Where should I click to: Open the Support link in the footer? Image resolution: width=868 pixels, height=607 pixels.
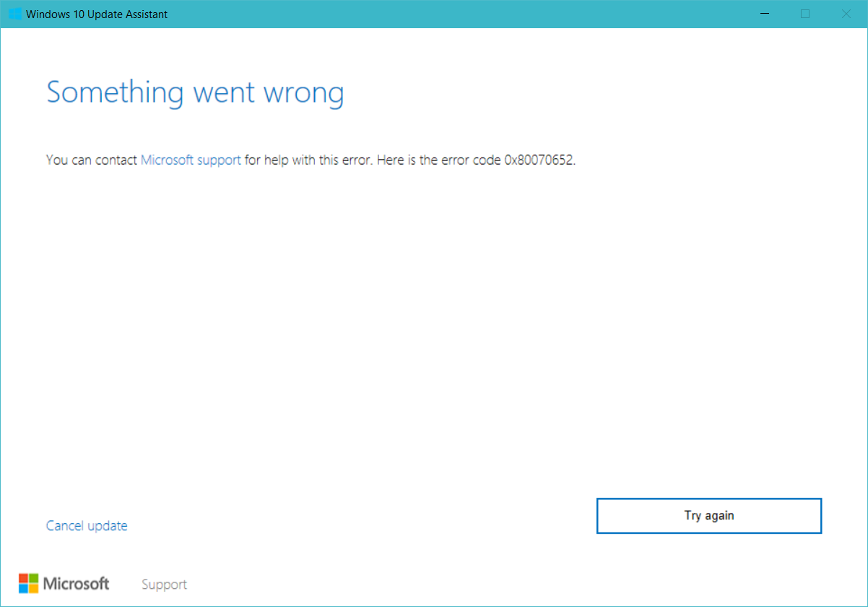click(164, 585)
